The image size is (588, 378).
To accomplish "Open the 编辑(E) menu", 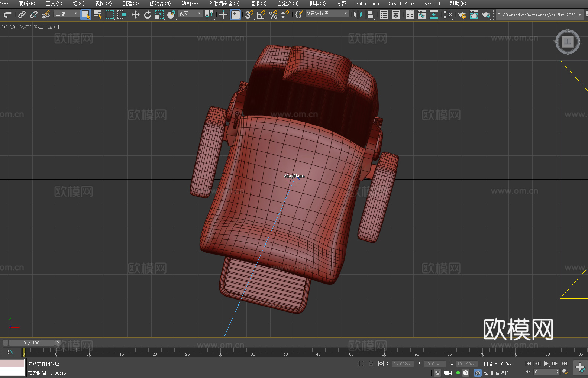I will [x=27, y=3].
